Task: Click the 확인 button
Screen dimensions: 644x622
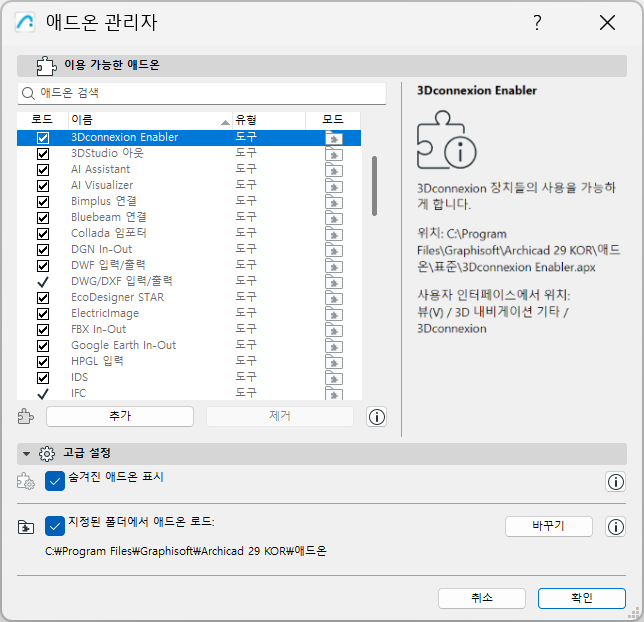Action: pos(582,598)
